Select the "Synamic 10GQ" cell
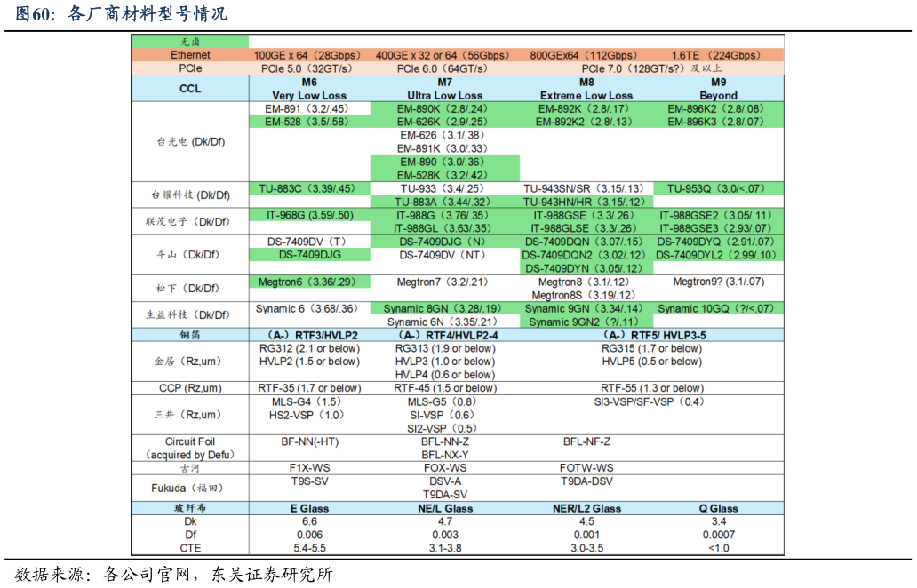 coord(718,308)
